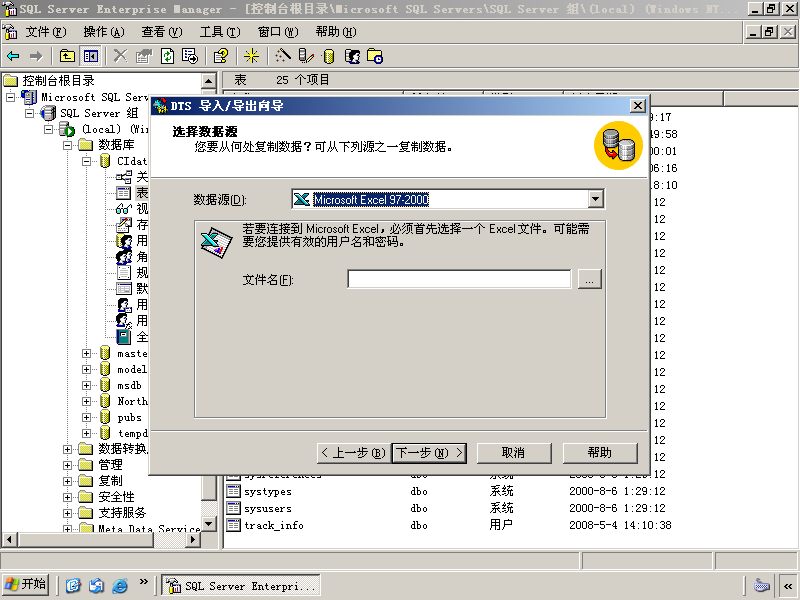Image resolution: width=800 pixels, height=600 pixels.
Task: Click the New (yellow star) toolbar icon
Action: coord(251,56)
